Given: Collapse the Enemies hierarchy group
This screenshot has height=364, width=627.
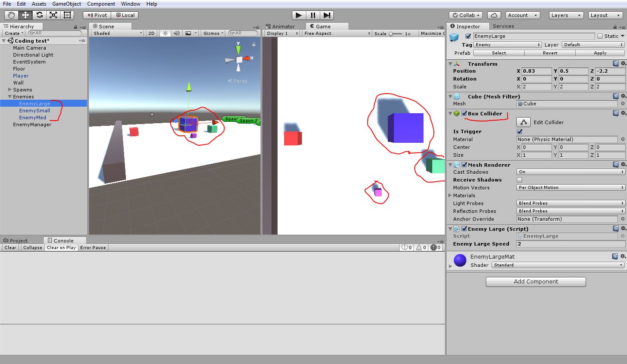Looking at the screenshot, I should 10,97.
